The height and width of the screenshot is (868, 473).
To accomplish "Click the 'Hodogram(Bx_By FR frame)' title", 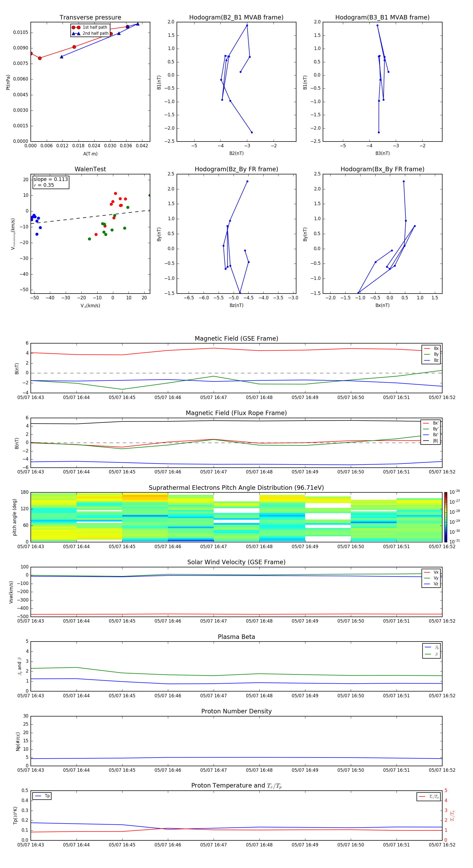I will pyautogui.click(x=382, y=169).
